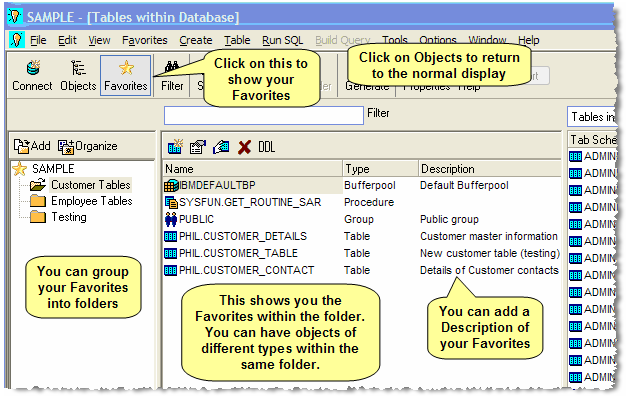
Task: Click the SAMPLE star icon in tree
Action: click(20, 168)
